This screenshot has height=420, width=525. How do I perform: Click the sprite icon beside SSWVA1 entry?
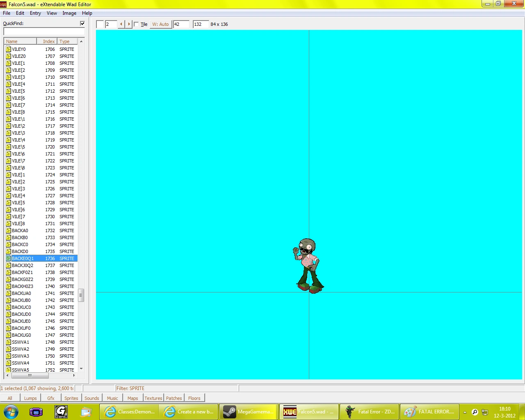pyautogui.click(x=8, y=342)
